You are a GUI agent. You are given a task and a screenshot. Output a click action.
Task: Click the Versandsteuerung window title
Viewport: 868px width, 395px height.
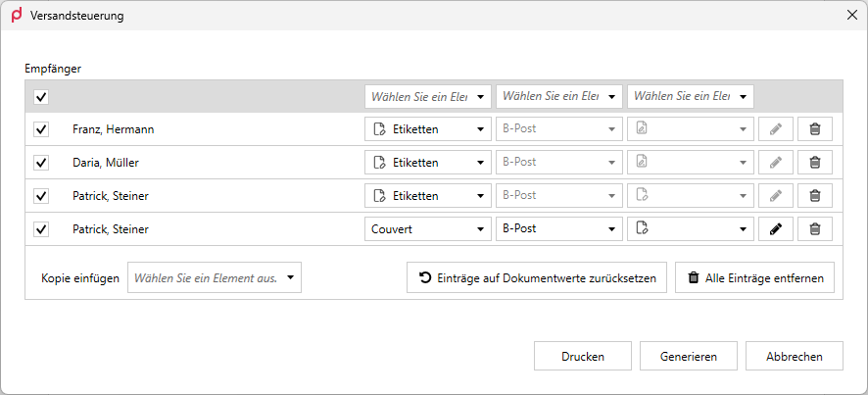(x=77, y=16)
